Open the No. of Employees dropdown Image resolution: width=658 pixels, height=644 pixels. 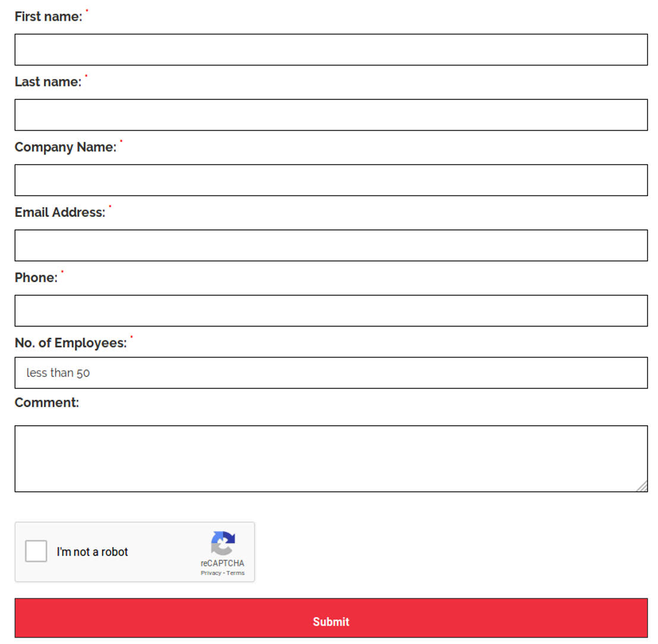coord(331,373)
